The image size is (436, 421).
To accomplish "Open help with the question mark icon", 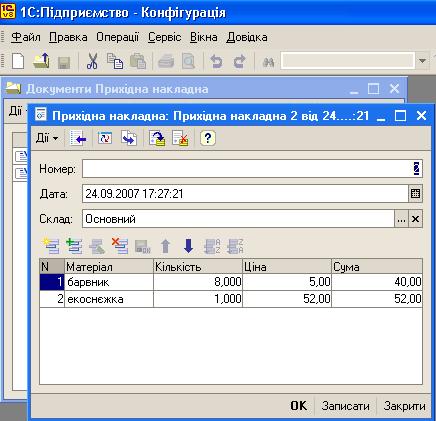I will [208, 138].
